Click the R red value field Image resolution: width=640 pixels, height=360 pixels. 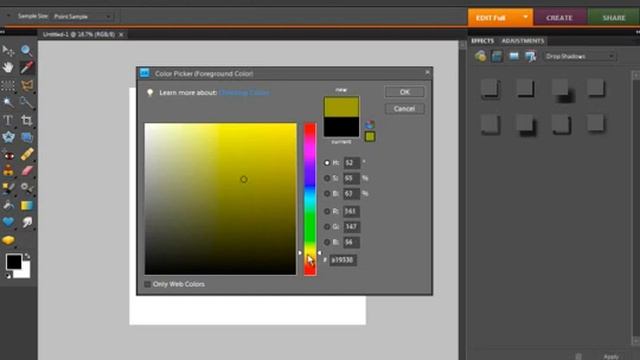352,211
